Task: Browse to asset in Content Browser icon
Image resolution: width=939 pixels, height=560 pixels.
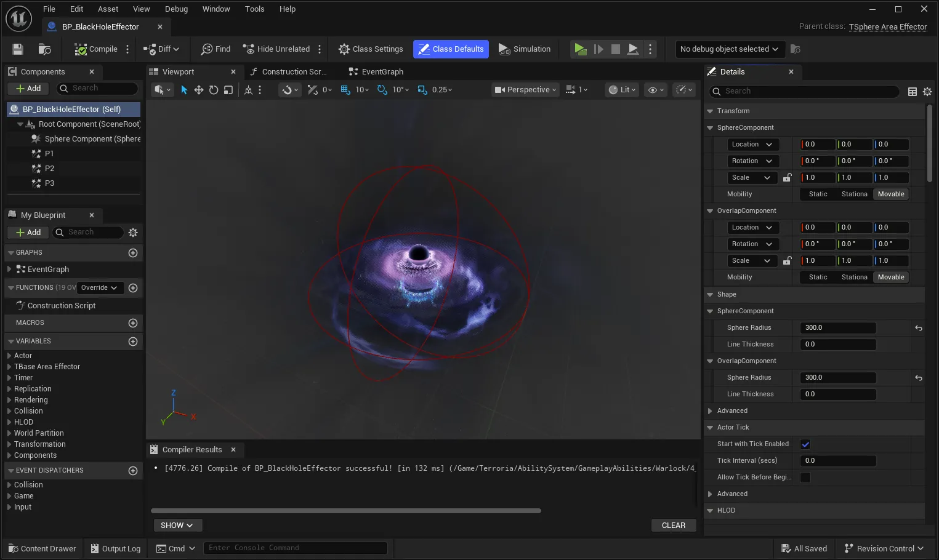Action: 44,49
